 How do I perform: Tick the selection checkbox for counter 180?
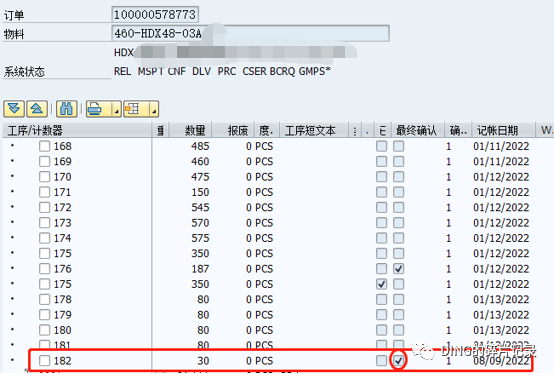coord(45,330)
